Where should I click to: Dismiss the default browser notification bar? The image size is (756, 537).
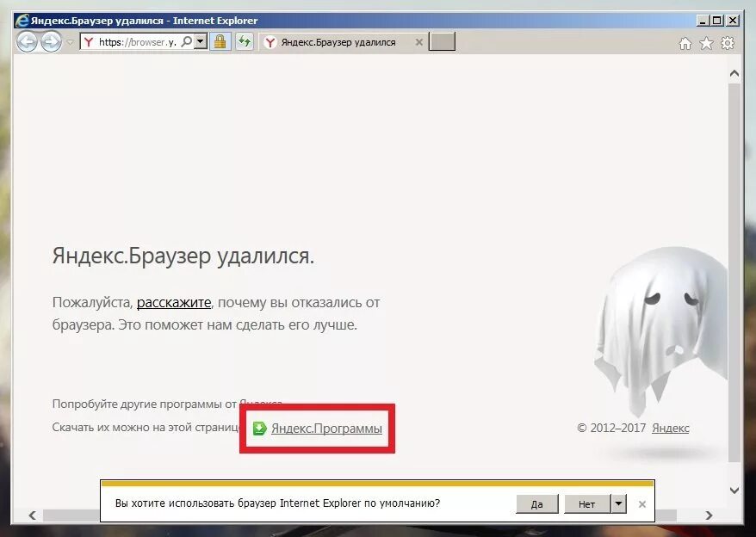642,504
